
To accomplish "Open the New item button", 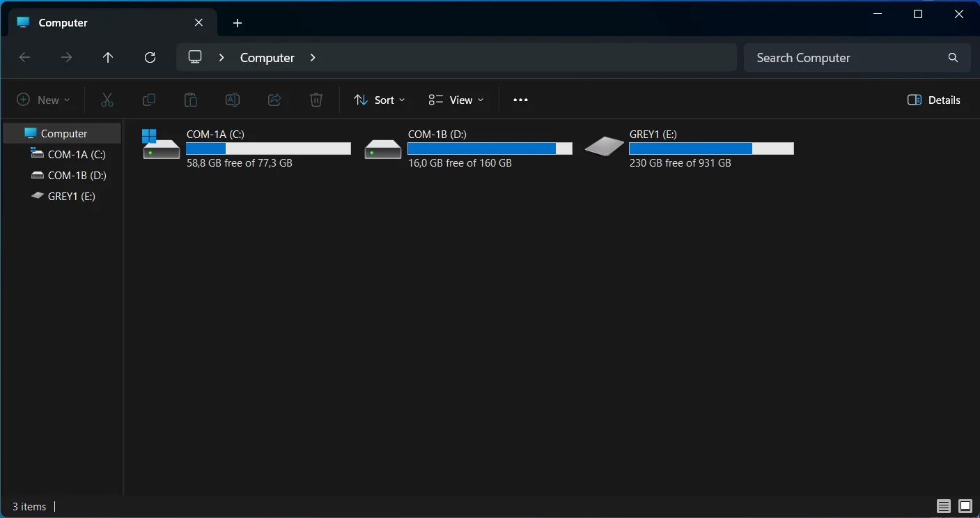I will (44, 100).
